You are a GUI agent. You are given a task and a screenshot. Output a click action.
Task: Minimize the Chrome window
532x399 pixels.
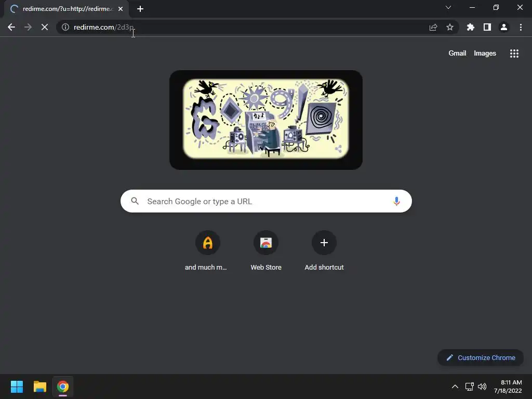coord(472,7)
